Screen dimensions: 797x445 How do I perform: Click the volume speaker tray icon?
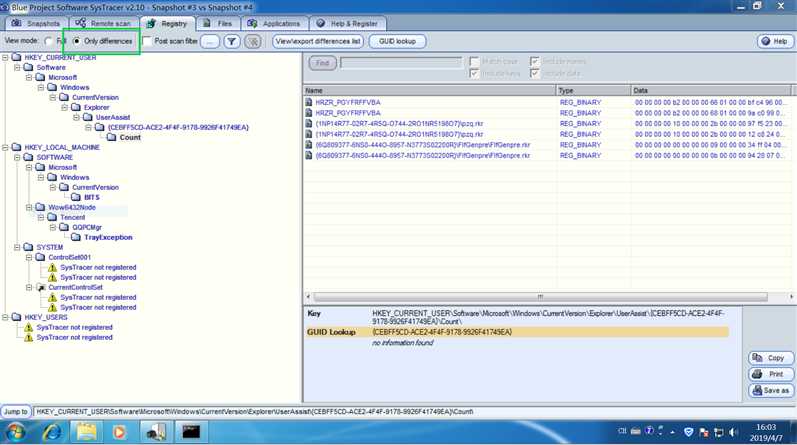(x=733, y=432)
